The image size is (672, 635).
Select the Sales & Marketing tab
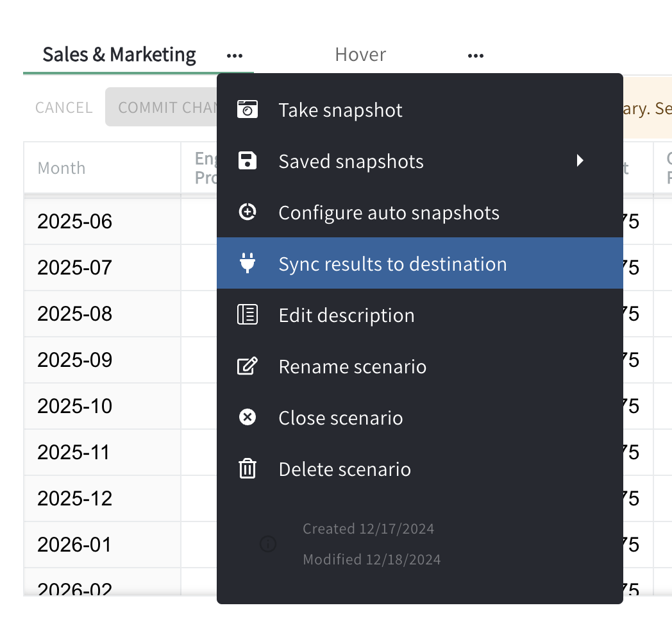tap(119, 55)
